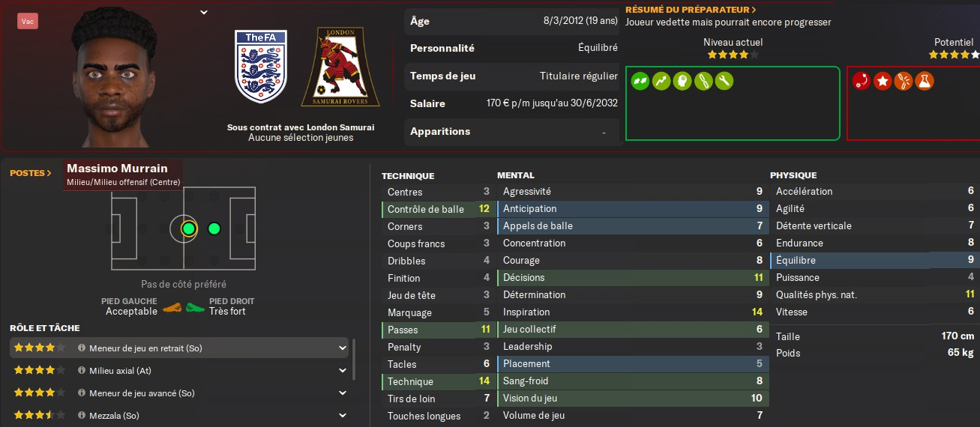The image size is (980, 427).
Task: Click the orange broken-chain weakness icon
Action: pos(904,81)
